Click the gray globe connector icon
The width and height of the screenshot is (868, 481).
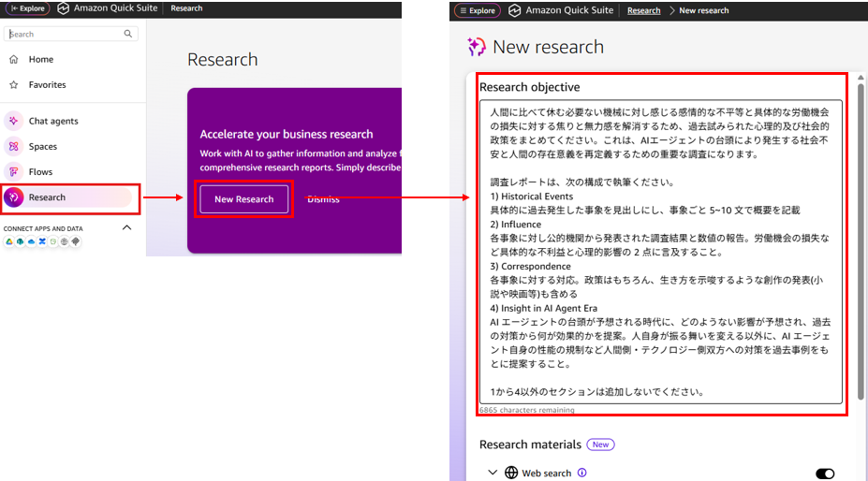pos(65,241)
